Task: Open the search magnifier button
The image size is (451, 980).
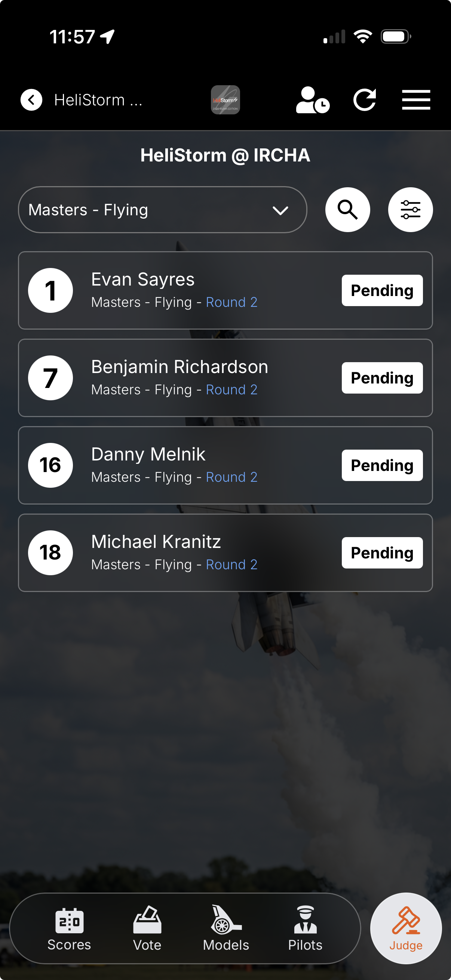Action: [x=347, y=210]
